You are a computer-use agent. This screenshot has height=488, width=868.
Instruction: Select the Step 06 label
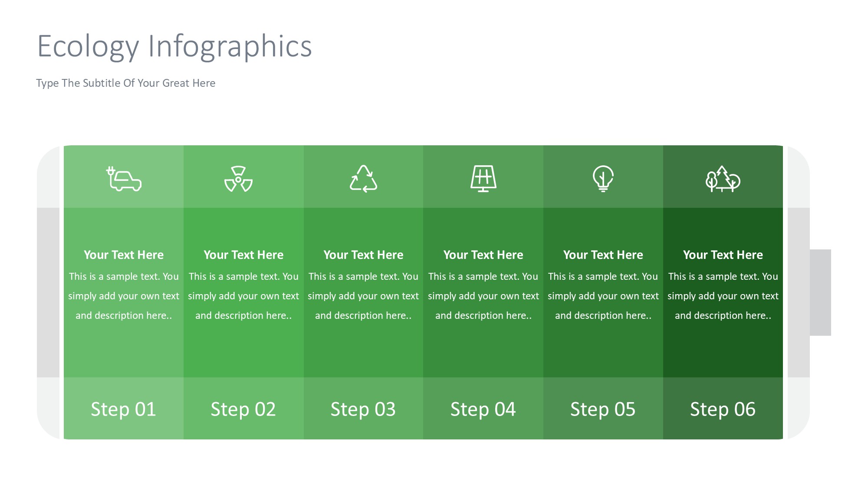coord(723,409)
